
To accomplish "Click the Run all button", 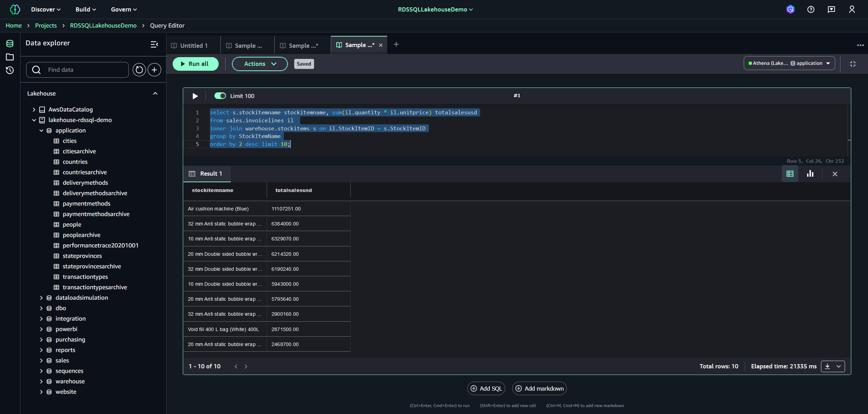I will [x=195, y=64].
